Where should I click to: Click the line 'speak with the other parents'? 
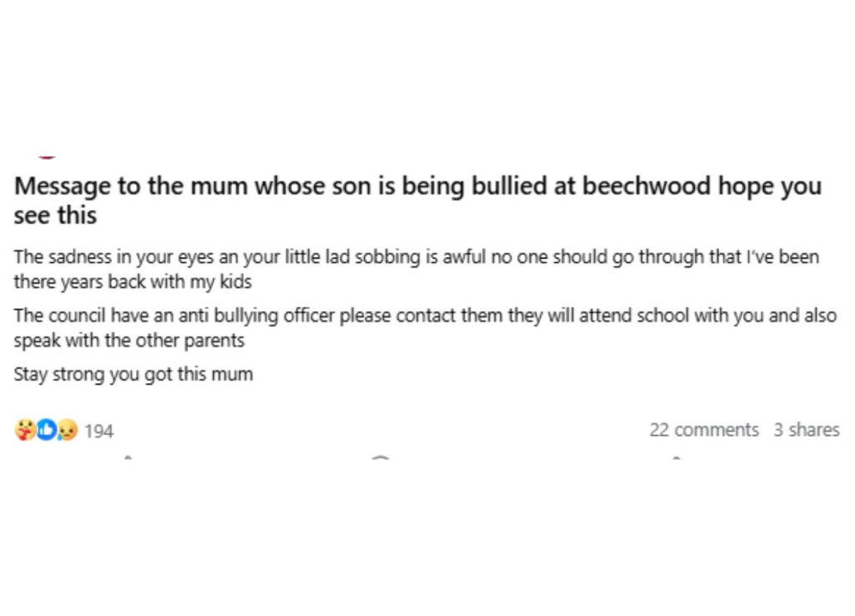coord(129,341)
